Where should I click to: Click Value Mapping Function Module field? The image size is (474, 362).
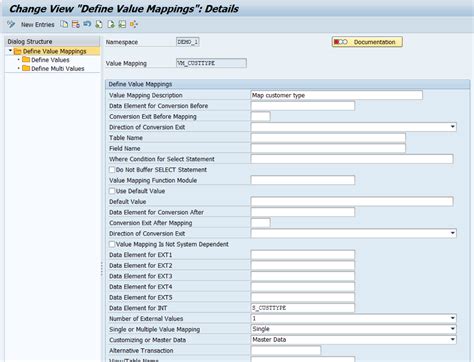coord(303,180)
